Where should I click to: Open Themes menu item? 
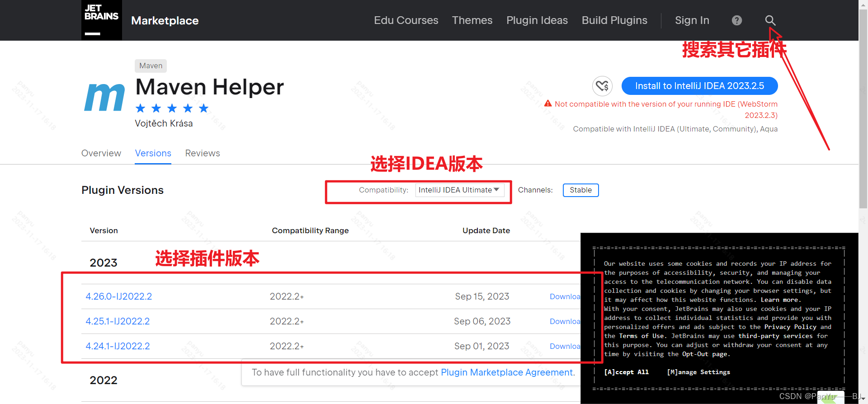472,20
